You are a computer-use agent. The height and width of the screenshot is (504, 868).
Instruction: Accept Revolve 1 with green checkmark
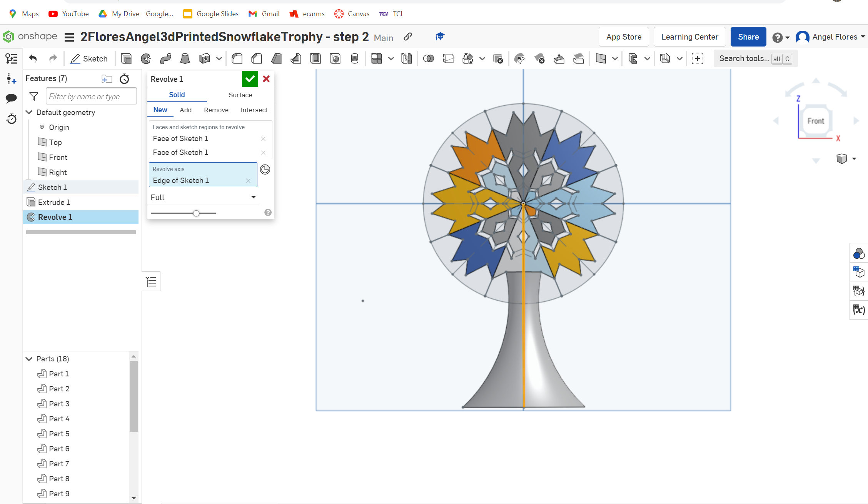tap(250, 79)
